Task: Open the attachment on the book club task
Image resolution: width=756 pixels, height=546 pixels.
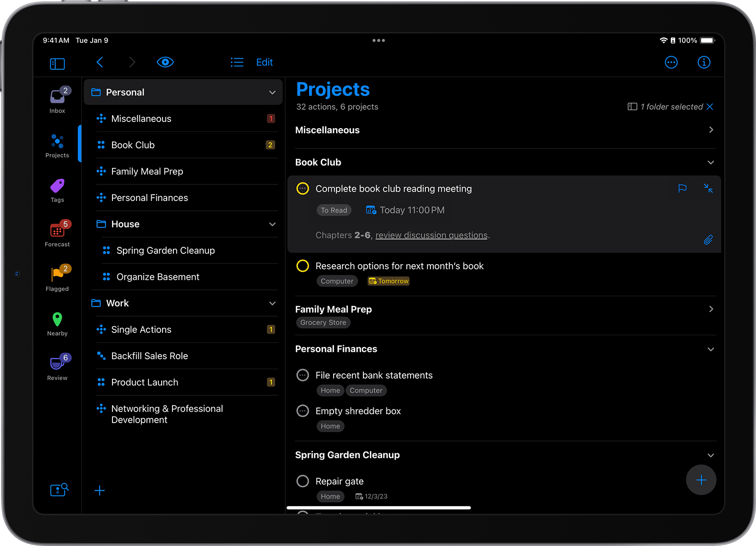Action: [x=708, y=240]
